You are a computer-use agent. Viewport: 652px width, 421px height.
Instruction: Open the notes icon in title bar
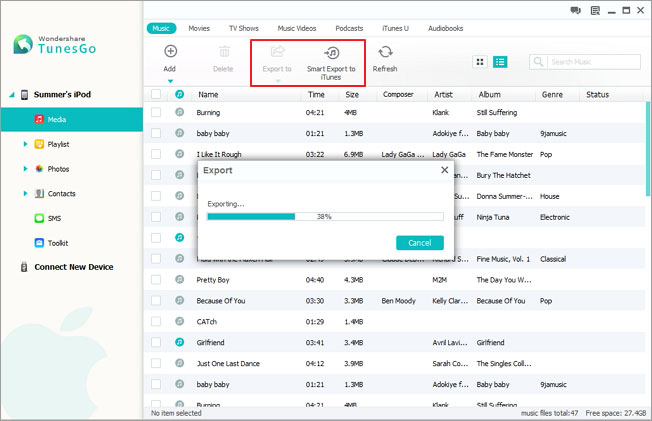click(595, 10)
